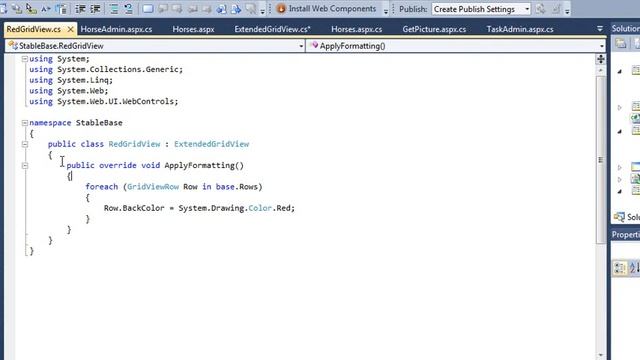Click Properties panel Alphabetical sort icon
This screenshot has width=640, height=360.
(634, 268)
